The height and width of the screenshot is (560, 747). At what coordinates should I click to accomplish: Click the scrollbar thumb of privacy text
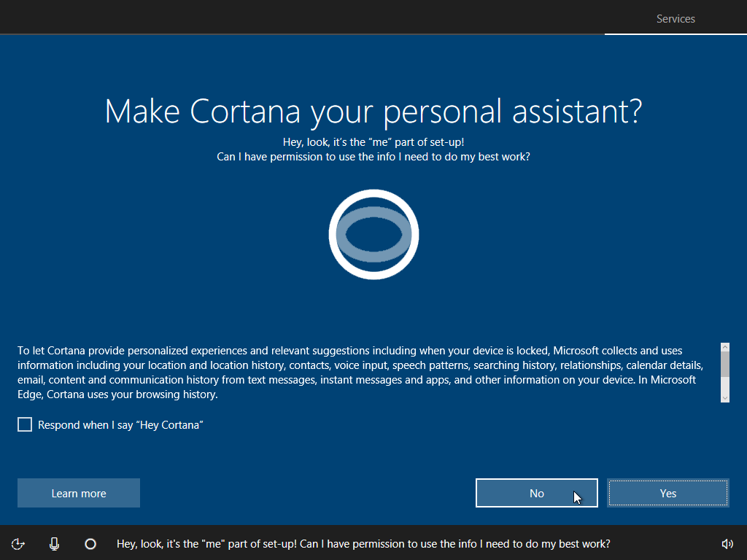pyautogui.click(x=725, y=365)
